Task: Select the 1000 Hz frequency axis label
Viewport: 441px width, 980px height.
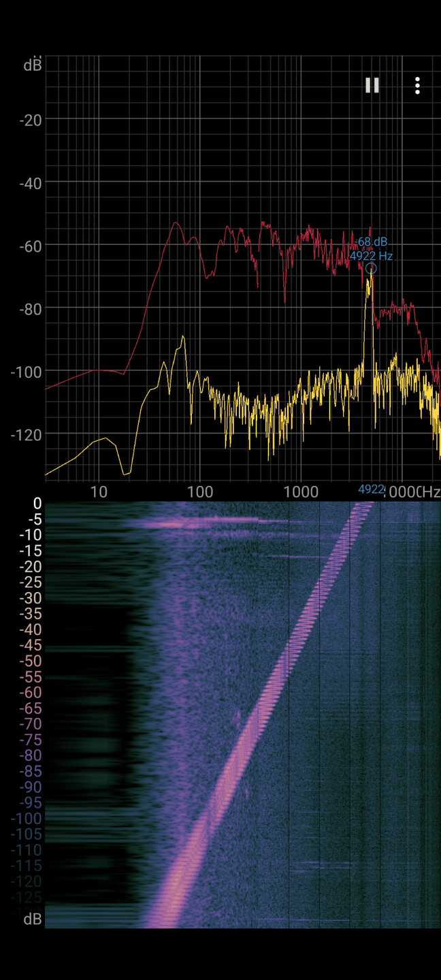Action: point(301,492)
